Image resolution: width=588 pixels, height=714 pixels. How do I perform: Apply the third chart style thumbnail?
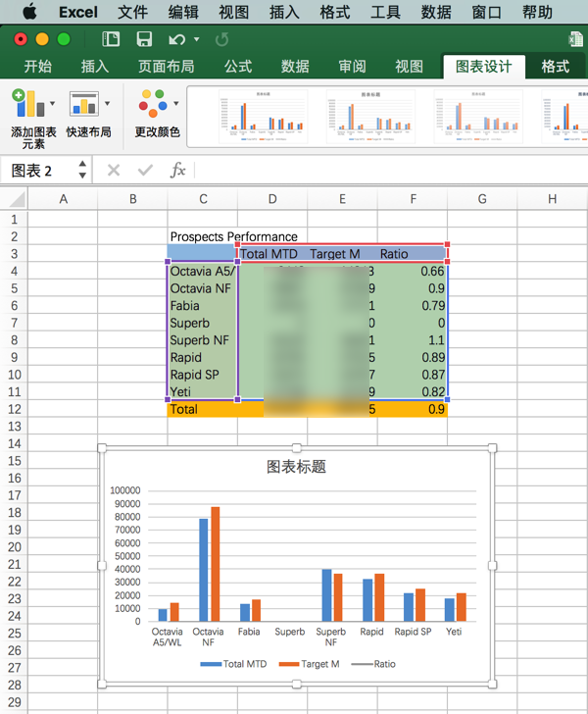click(478, 117)
